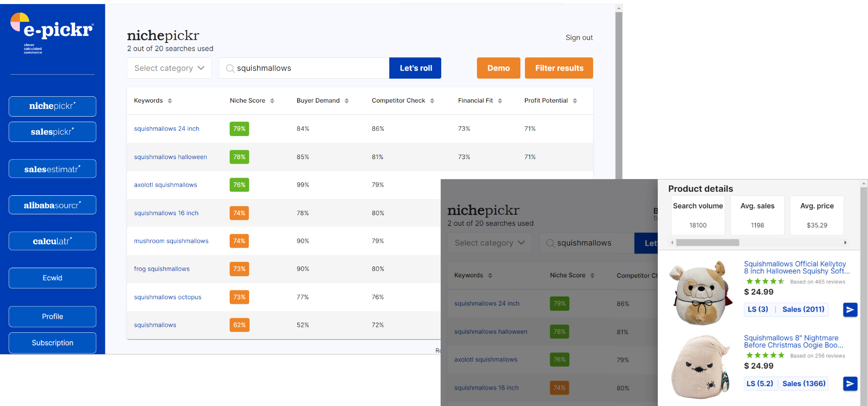Viewport: 868px width, 406px height.
Task: Open frog squishmallows keyword link
Action: click(162, 269)
